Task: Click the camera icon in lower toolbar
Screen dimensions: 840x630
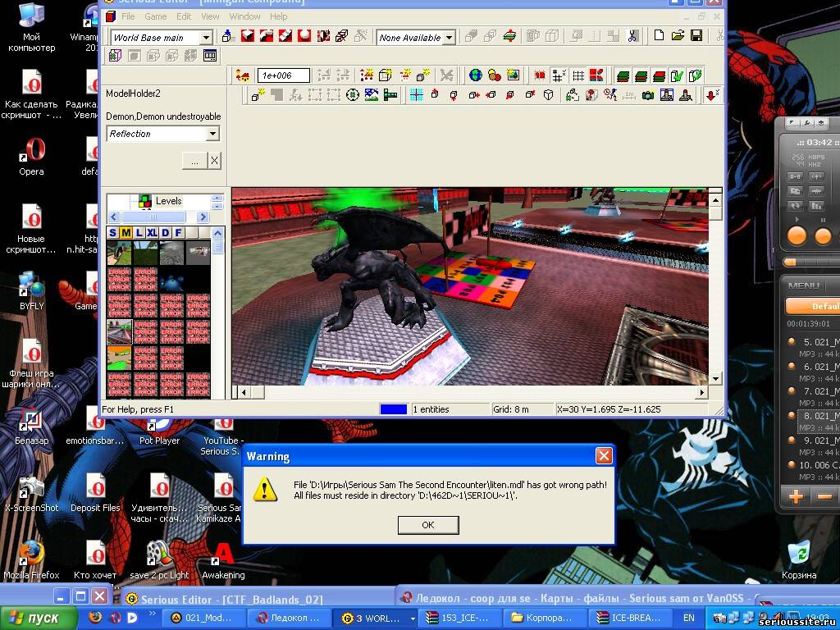Action: (648, 96)
